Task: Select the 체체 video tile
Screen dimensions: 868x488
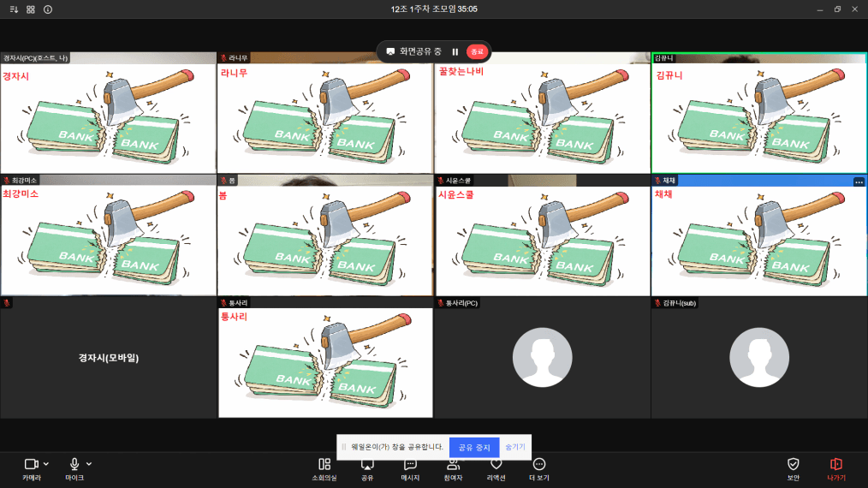Action: click(x=759, y=235)
